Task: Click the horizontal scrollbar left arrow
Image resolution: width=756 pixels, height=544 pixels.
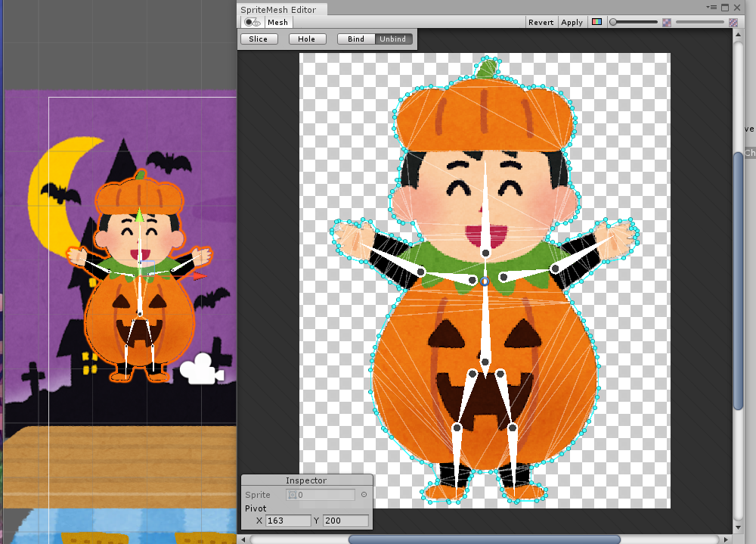Action: [x=243, y=539]
